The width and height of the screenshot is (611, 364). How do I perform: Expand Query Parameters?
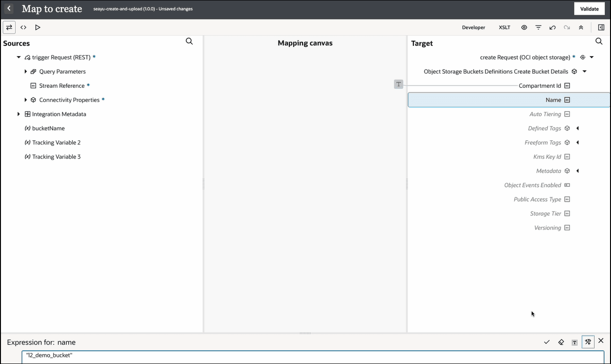[x=26, y=72]
